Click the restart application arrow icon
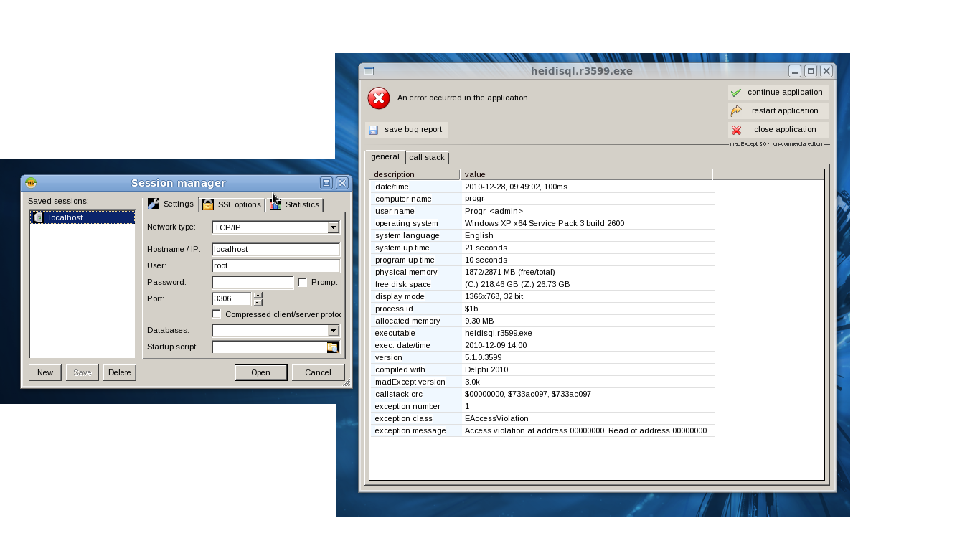 coord(736,111)
